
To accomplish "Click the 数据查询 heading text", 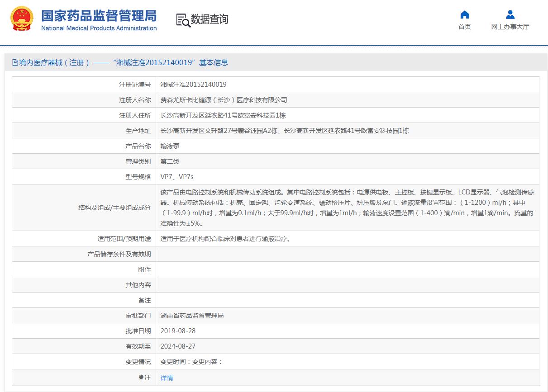I will click(210, 19).
